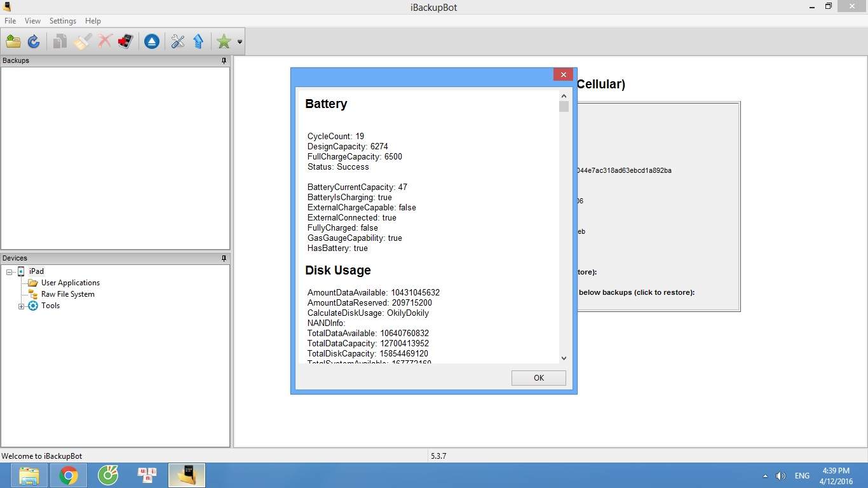
Task: Show hidden tray icons arrow
Action: pyautogui.click(x=764, y=476)
